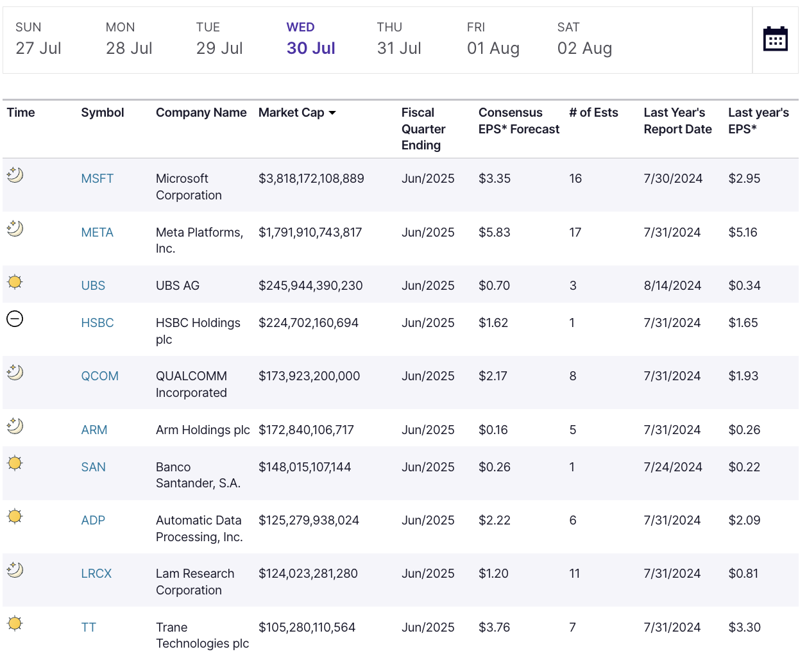Click the after-hours moon icon for Microsoft

15,175
